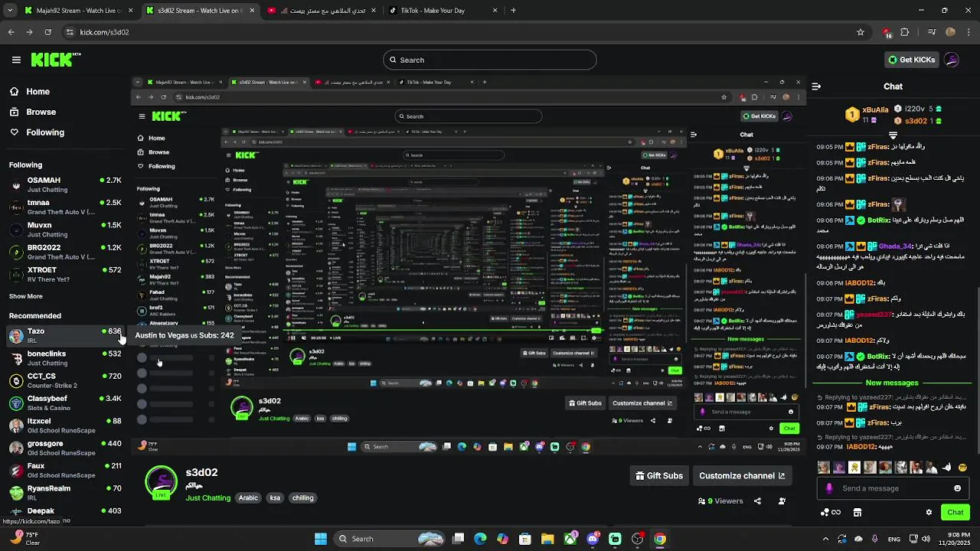
Task: Open the s3d02 streamer avatar with LIVE badge
Action: coord(161,484)
